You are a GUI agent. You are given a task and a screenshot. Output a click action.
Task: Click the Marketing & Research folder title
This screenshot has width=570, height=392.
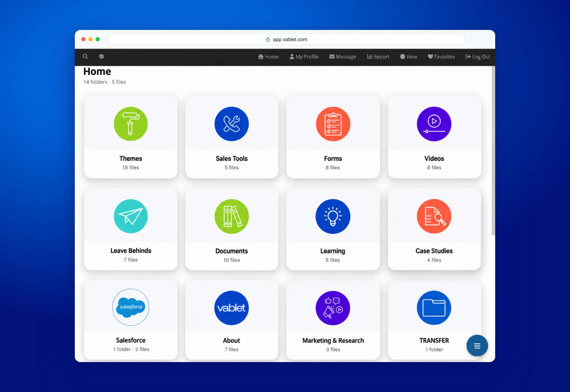pyautogui.click(x=333, y=341)
